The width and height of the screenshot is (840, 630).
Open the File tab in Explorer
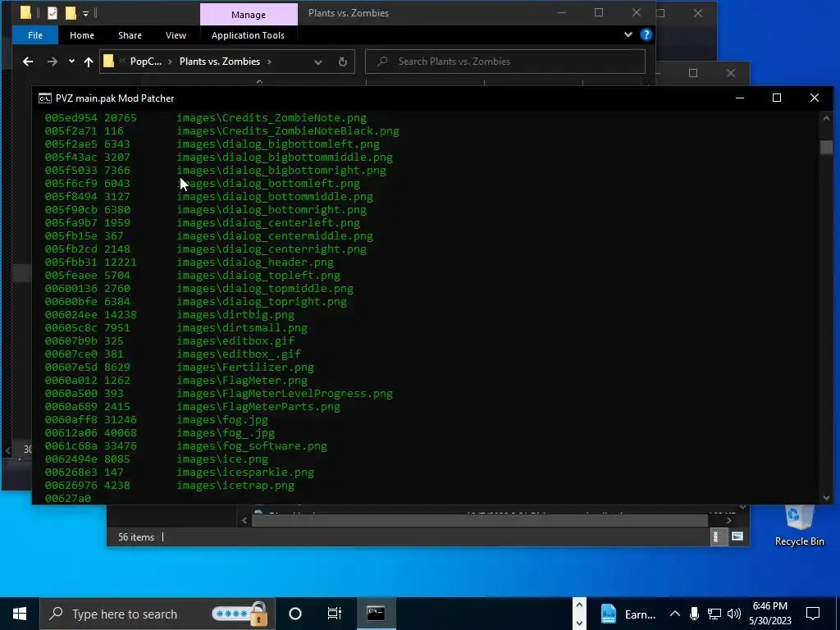35,35
